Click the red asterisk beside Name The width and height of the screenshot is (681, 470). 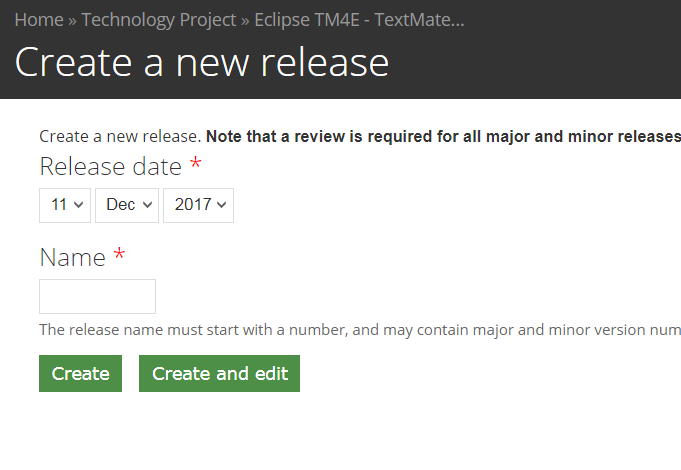[x=119, y=256]
